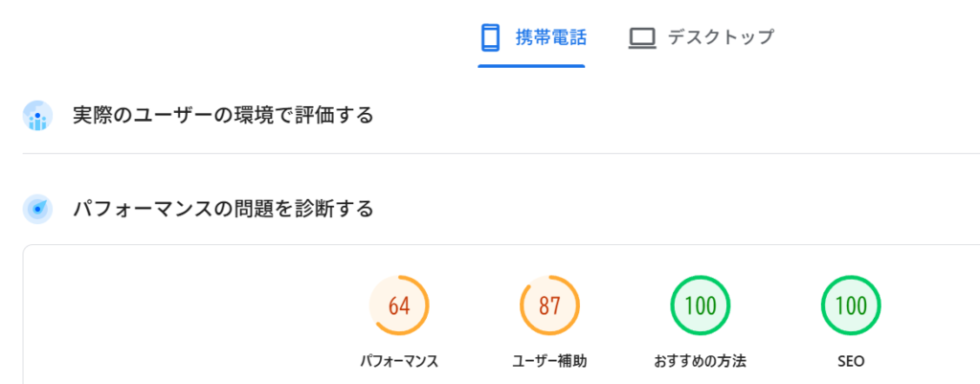Click the orange accessibility gauge showing 87
Viewport: 980px width, 384px height.
click(x=549, y=306)
